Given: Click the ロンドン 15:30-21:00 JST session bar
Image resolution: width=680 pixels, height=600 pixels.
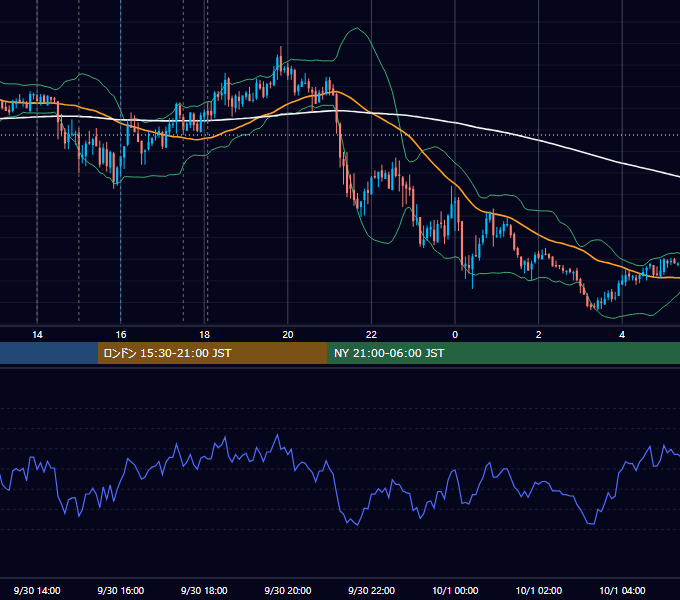Looking at the screenshot, I should click(x=212, y=353).
